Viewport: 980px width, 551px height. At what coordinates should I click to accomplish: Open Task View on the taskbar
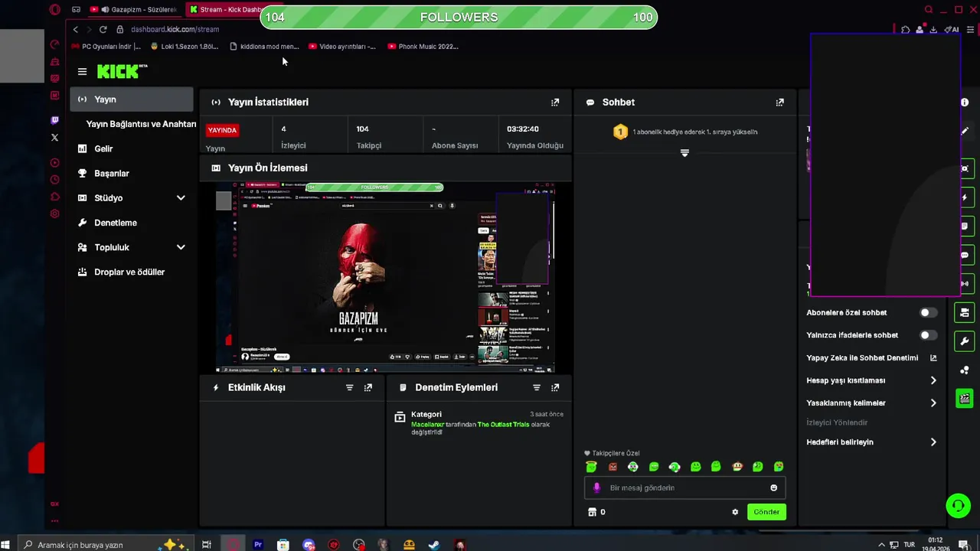[207, 545]
